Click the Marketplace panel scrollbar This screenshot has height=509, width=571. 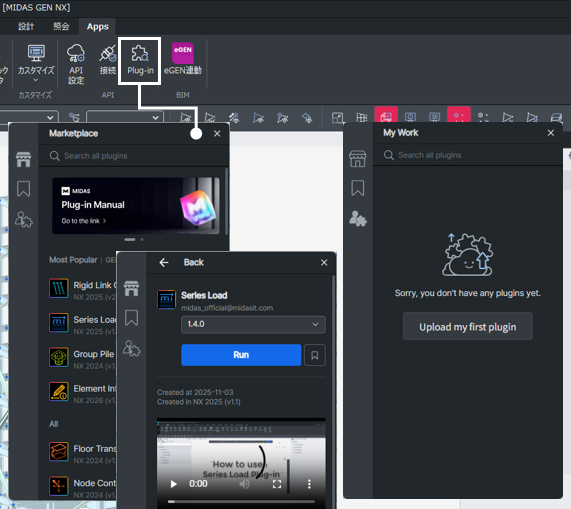(x=227, y=201)
